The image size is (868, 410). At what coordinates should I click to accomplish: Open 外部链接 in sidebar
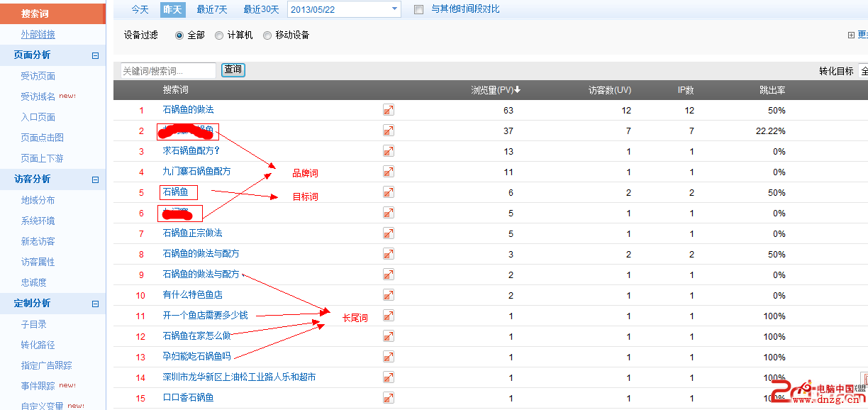[x=38, y=35]
